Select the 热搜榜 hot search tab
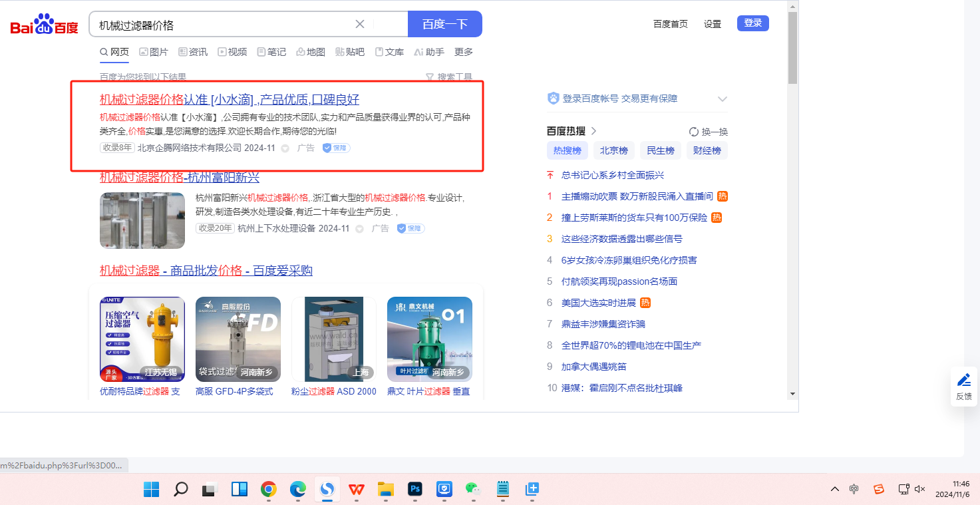The height and width of the screenshot is (505, 980). (568, 150)
